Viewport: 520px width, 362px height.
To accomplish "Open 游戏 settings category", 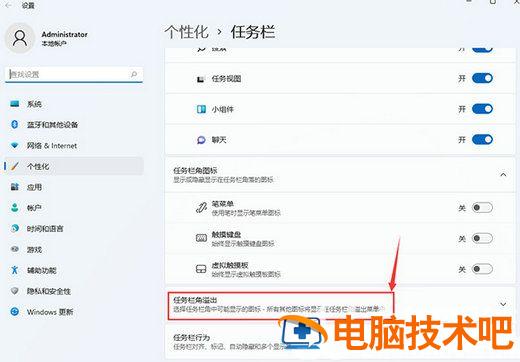I will click(x=74, y=249).
